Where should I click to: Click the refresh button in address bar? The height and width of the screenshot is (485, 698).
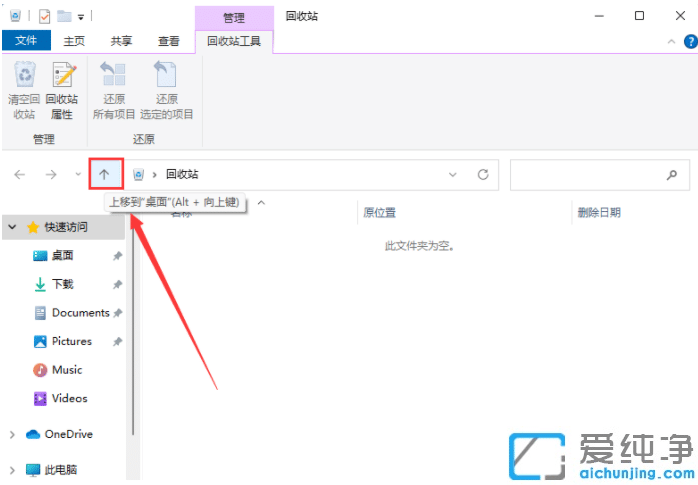click(x=482, y=174)
